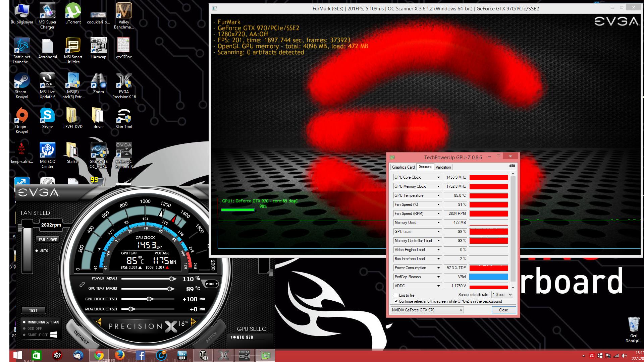Open the Sensor refresh rate dropdown
644x362 pixels.
tap(502, 295)
